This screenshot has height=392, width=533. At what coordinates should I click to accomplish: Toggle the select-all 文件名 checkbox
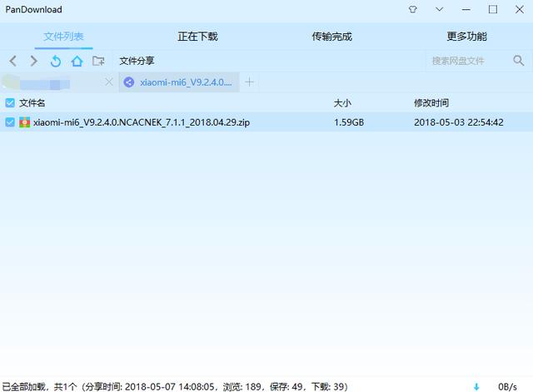click(x=10, y=102)
